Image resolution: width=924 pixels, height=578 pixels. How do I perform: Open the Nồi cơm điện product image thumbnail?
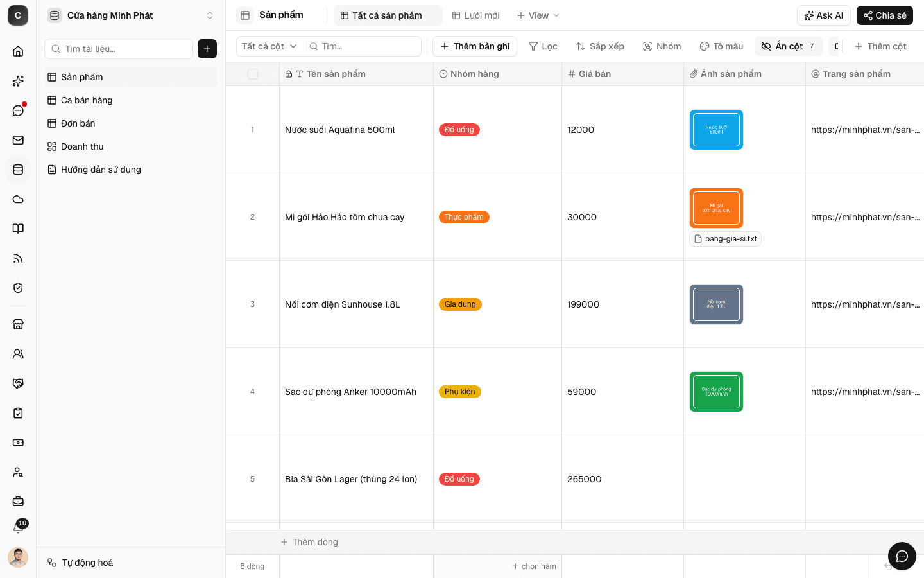[x=716, y=304]
